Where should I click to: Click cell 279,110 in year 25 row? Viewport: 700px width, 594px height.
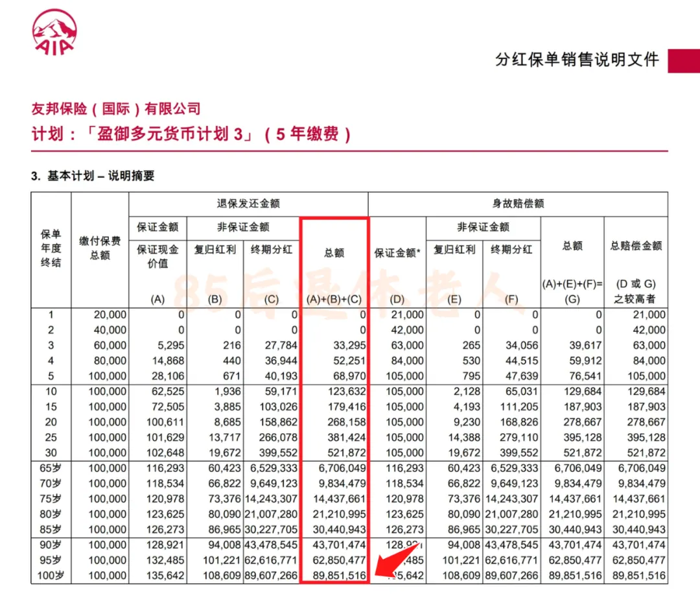tap(519, 437)
